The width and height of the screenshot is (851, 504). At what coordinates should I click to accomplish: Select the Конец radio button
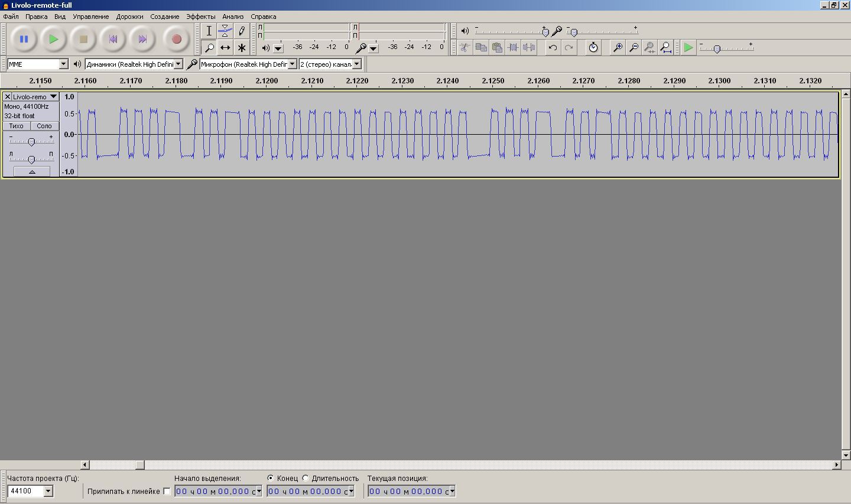coord(271,478)
